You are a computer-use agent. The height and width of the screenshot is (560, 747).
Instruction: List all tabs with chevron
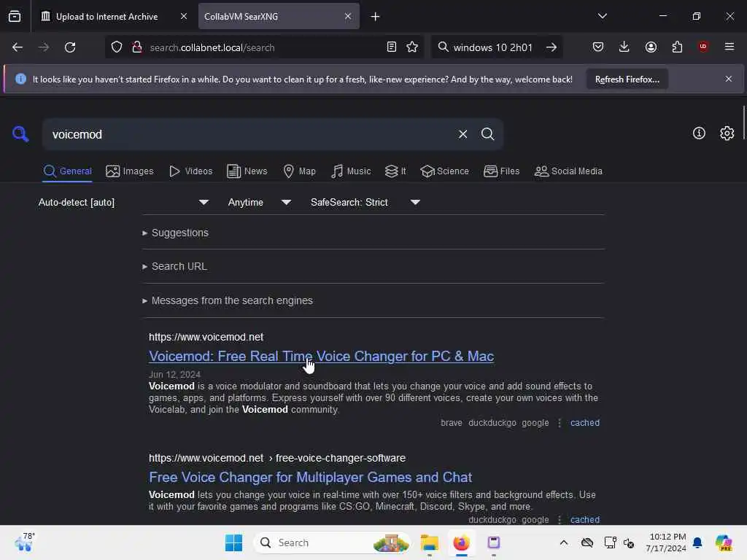coord(602,16)
